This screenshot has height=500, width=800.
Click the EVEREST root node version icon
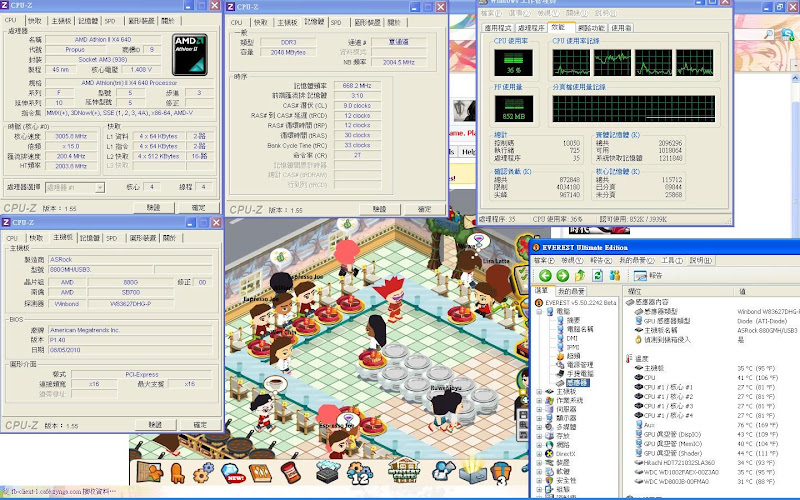pyautogui.click(x=539, y=303)
